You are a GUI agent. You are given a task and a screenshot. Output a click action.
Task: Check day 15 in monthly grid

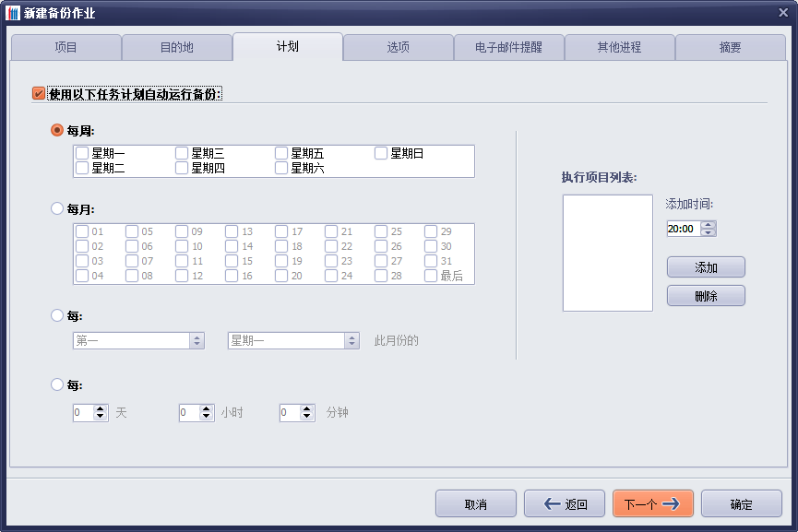[232, 261]
